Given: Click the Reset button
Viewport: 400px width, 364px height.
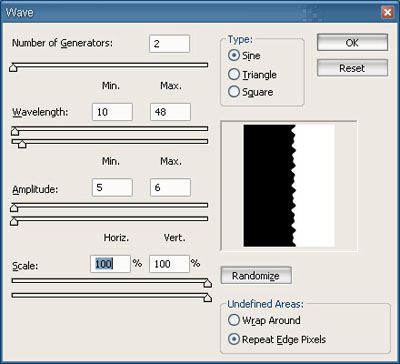Looking at the screenshot, I should [x=352, y=68].
